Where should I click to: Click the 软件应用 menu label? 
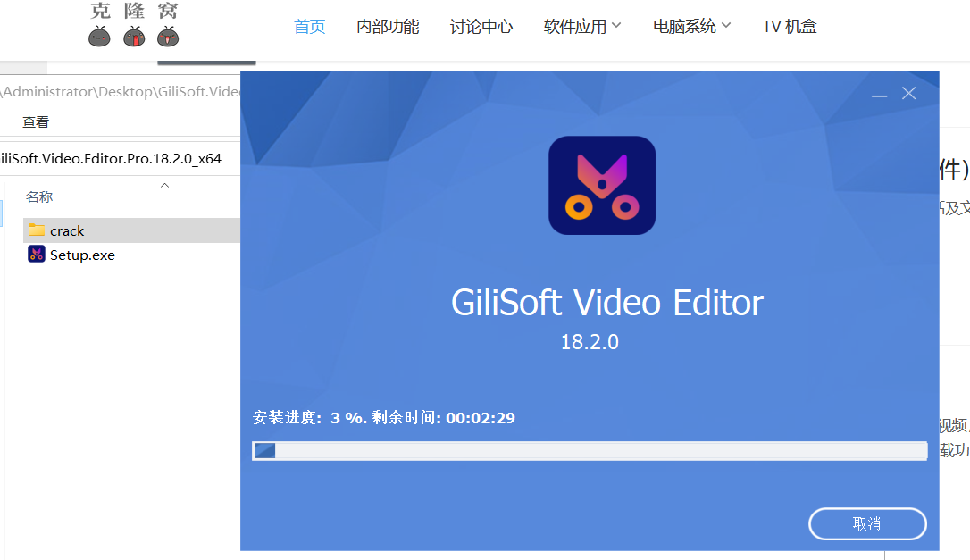coord(574,27)
